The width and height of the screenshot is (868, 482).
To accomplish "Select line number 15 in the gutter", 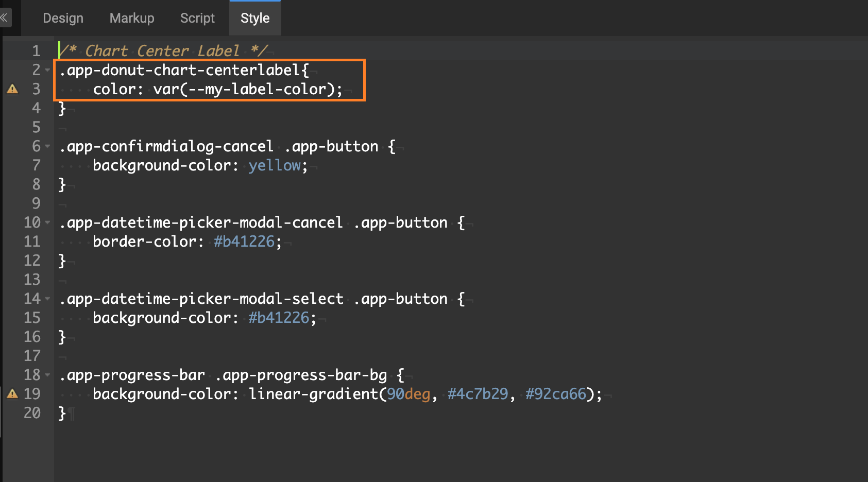I will [32, 318].
